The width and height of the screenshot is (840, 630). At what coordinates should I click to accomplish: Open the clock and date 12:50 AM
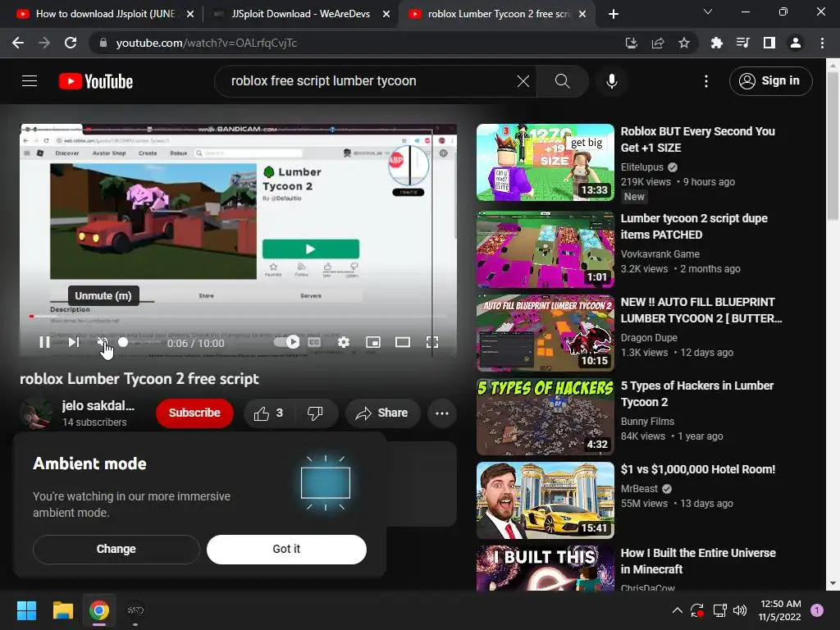[780, 610]
